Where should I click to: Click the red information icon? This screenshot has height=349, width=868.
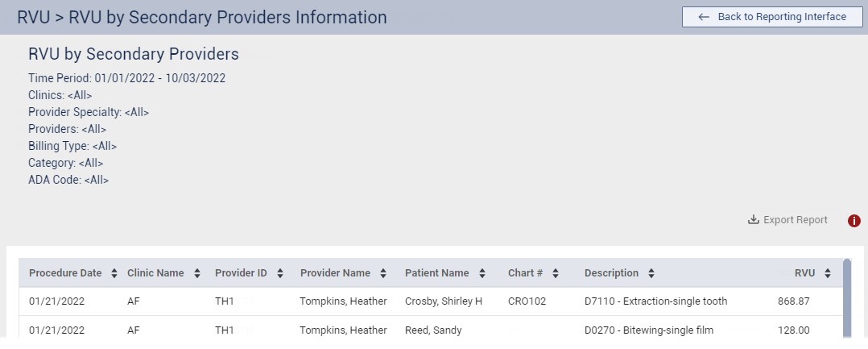pos(854,220)
